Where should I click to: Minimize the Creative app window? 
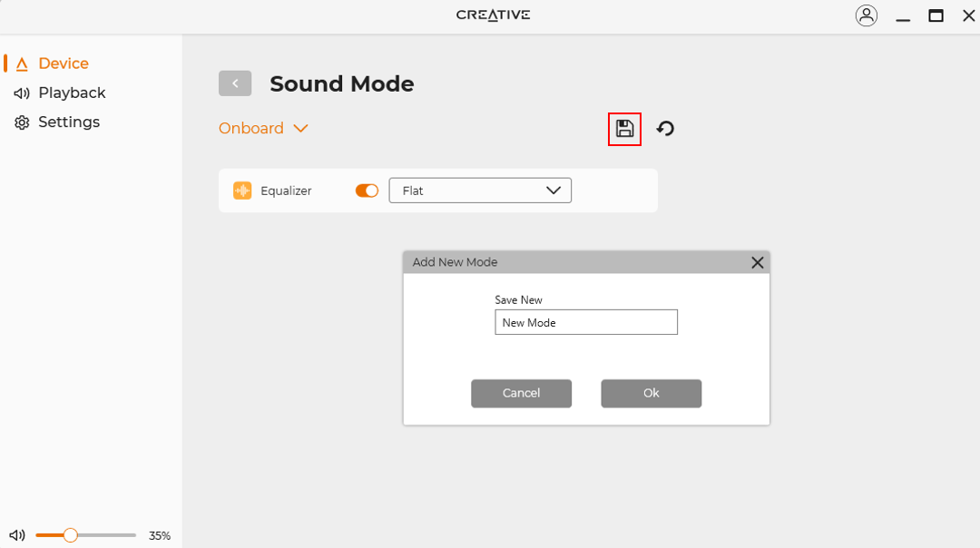click(902, 15)
